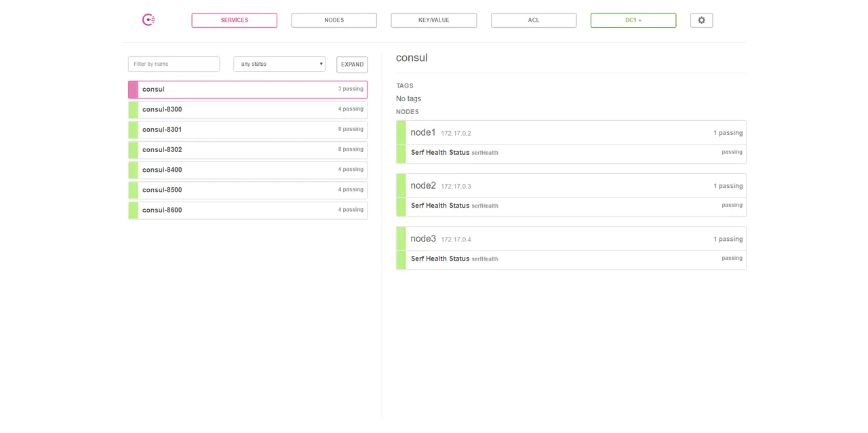
Task: Click Serf Health Status under node2
Action: click(x=440, y=206)
